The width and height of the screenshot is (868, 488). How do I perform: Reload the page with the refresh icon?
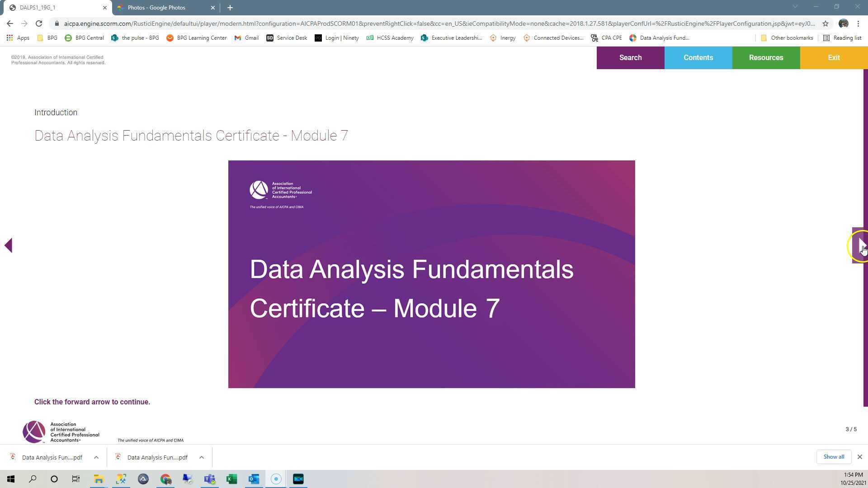click(39, 23)
